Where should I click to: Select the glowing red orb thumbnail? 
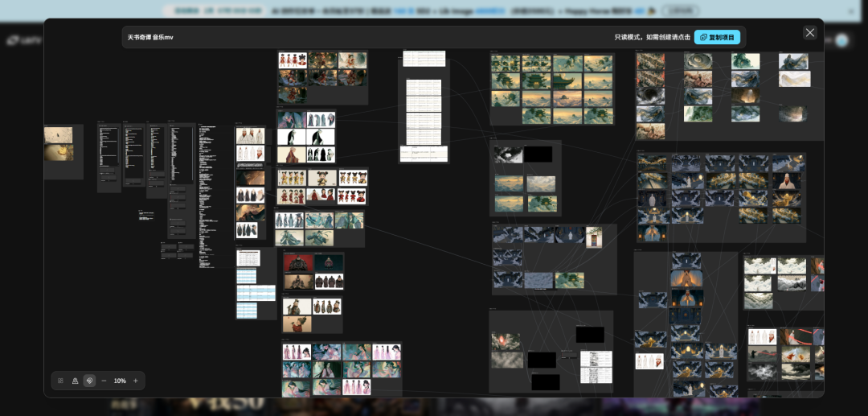(506, 341)
